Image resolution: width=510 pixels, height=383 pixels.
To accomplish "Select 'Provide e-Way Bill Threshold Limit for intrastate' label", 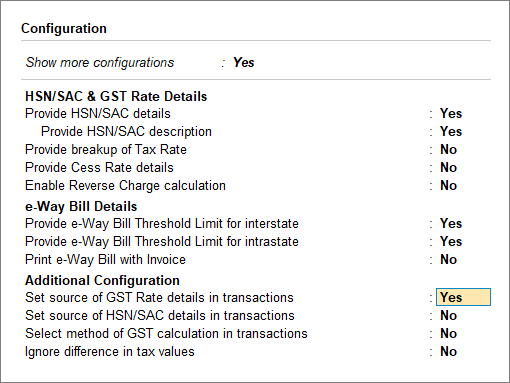I will click(162, 241).
